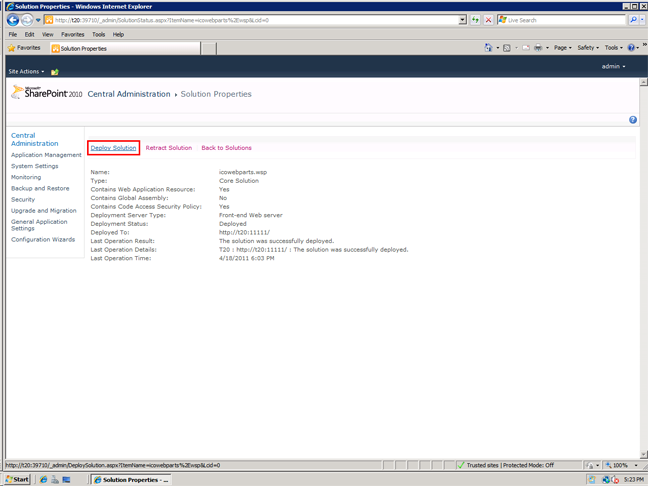Open System Settings in sidebar
Viewport: 648px width, 486px height.
tap(35, 166)
